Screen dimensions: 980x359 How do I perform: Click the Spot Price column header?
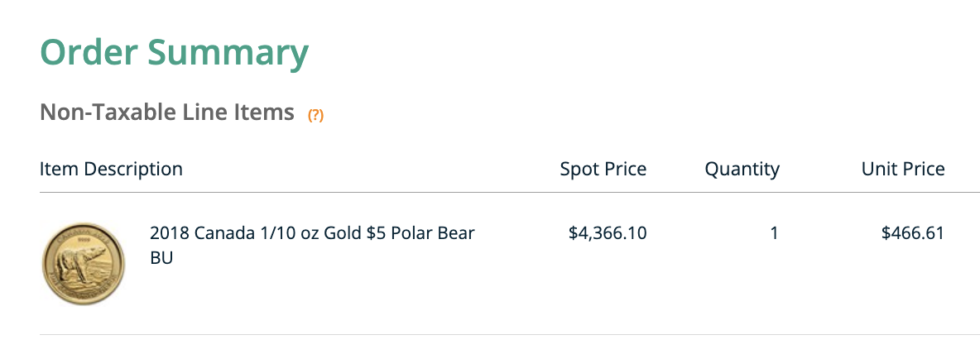coord(603,169)
